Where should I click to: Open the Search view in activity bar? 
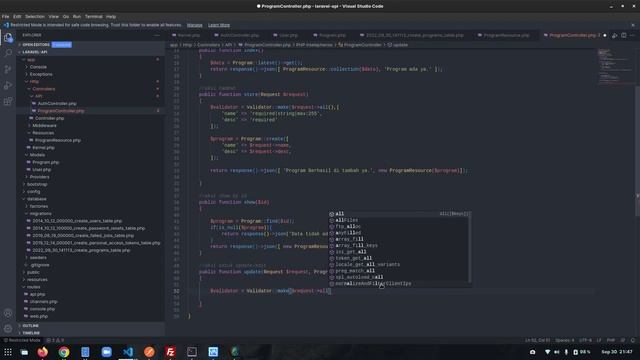coord(8,53)
